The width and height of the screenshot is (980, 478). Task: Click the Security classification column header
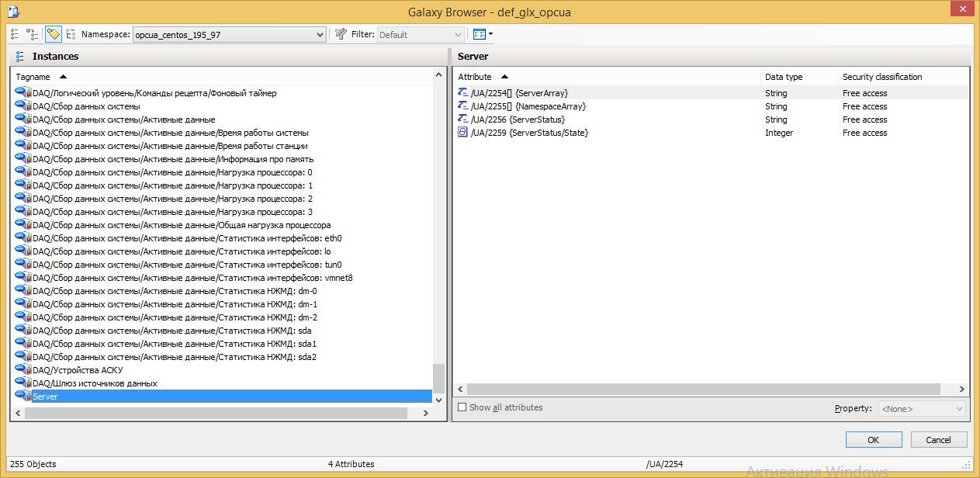(882, 77)
